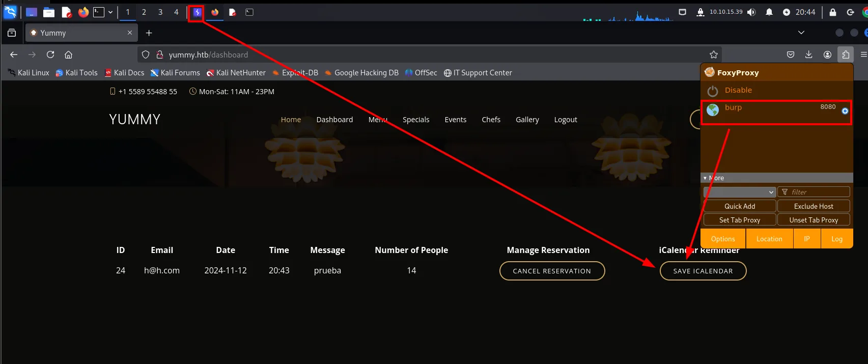Open the Logout link in the navbar

(x=566, y=120)
